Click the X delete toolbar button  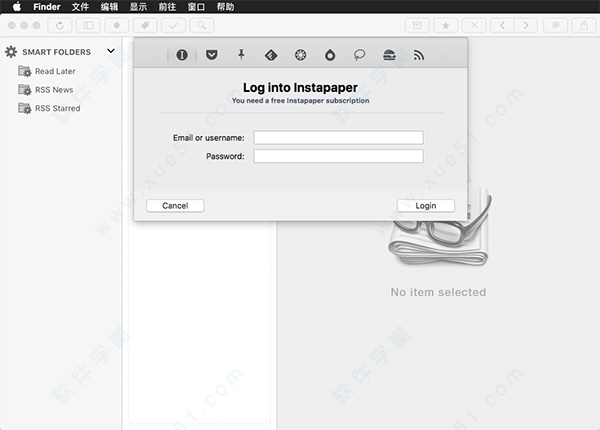[474, 25]
